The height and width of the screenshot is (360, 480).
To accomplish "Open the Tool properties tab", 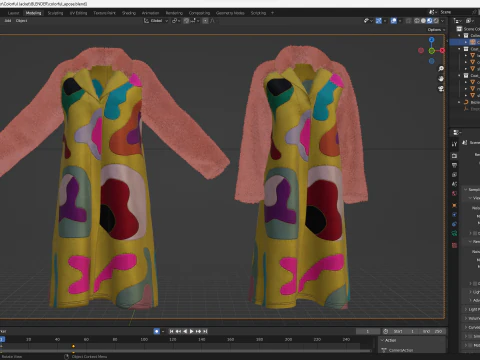I will coord(454,144).
